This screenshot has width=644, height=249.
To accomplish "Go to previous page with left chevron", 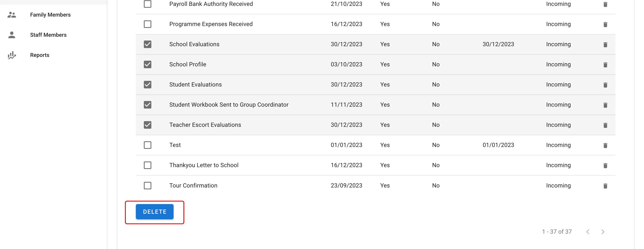I will tap(588, 232).
